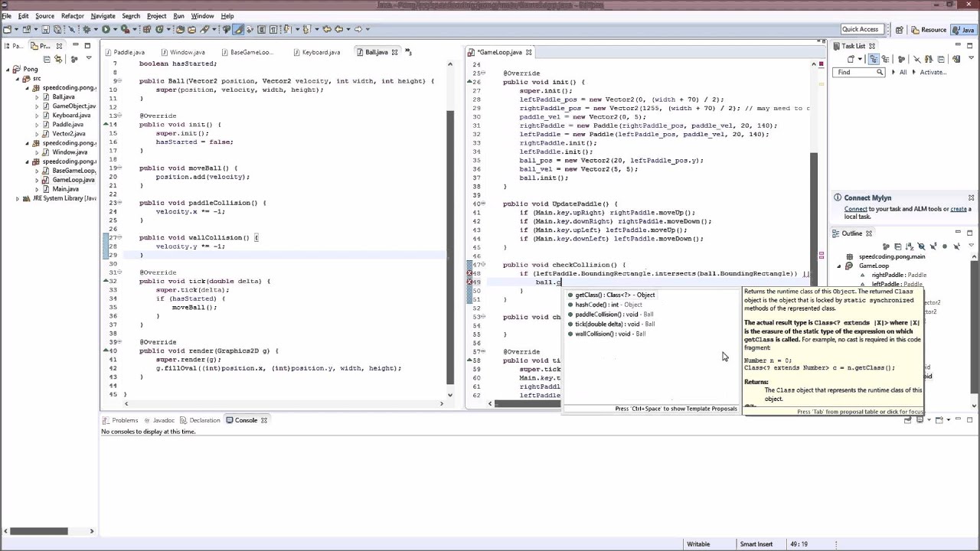Click the green Run toolbar button

click(106, 29)
